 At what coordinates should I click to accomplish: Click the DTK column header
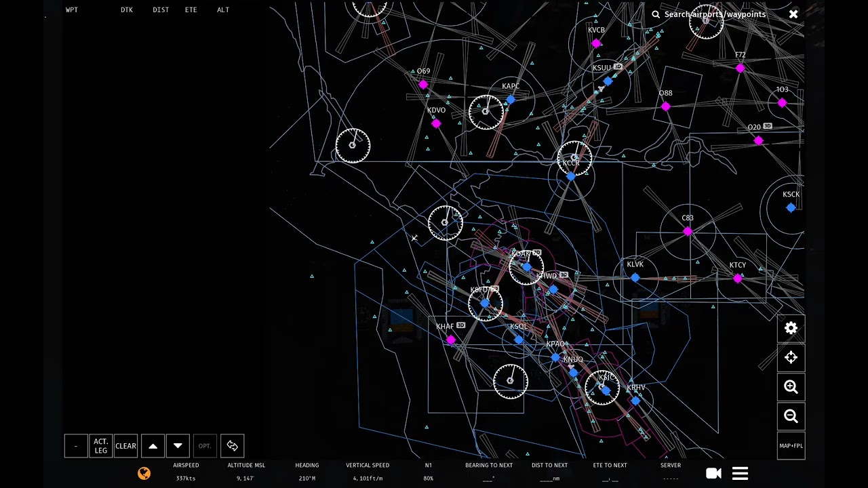tap(127, 10)
